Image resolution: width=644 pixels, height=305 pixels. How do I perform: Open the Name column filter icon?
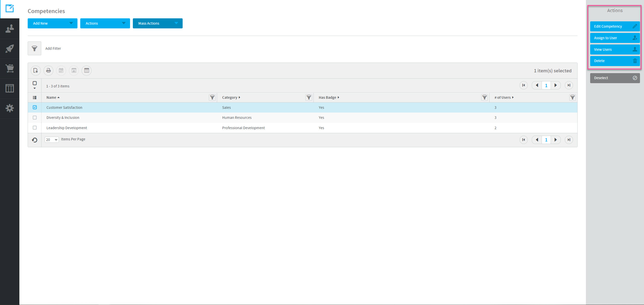(x=212, y=97)
